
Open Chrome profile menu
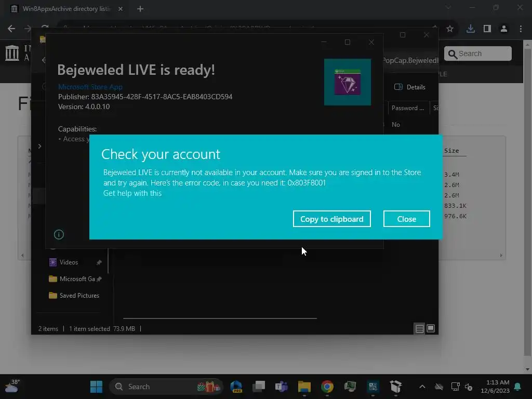[x=504, y=29]
